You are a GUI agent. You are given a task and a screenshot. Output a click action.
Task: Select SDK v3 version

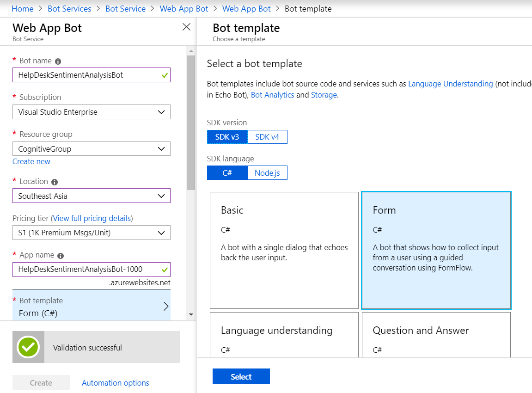(227, 137)
